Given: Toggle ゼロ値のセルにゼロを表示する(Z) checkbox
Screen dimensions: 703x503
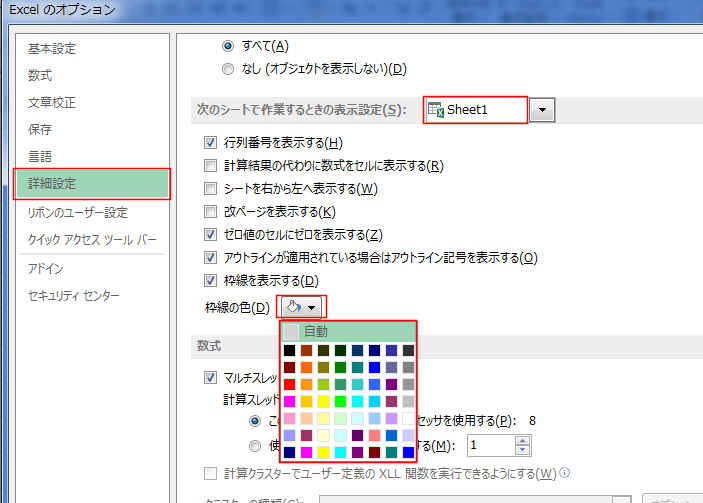Looking at the screenshot, I should pos(210,234).
